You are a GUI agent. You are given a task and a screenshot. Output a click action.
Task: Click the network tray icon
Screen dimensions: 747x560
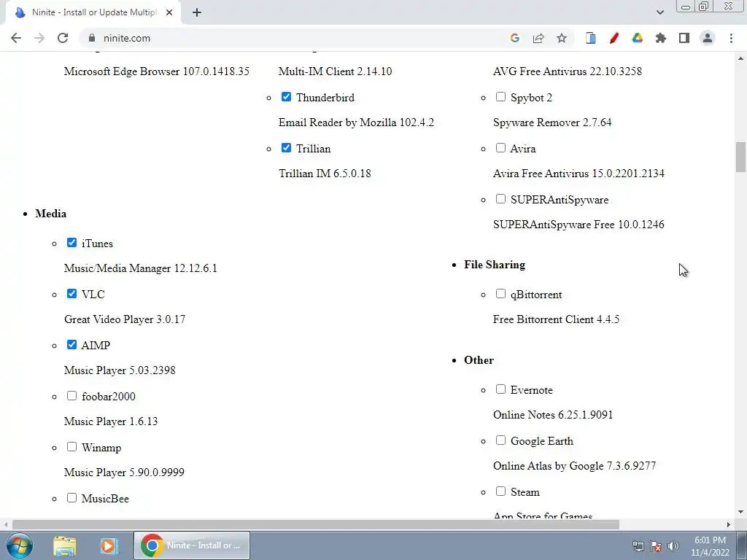point(638,545)
